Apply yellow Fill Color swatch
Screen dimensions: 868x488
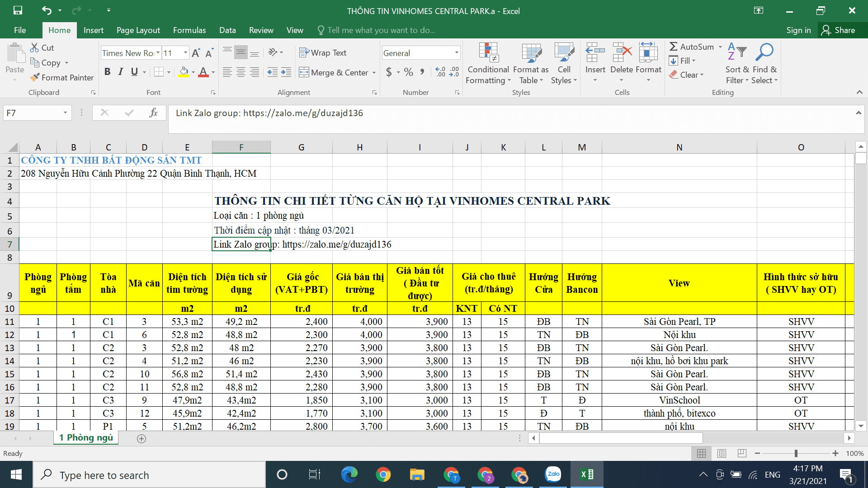tap(184, 72)
